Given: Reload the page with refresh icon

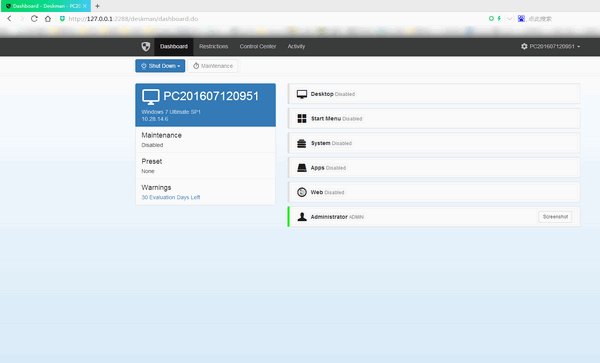Looking at the screenshot, I should 34,19.
